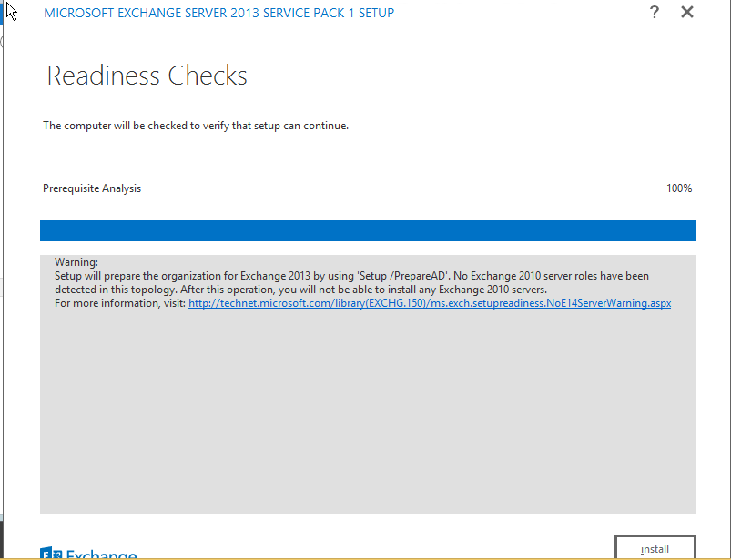Viewport: 731px width, 560px height.
Task: Click the Warning: label in results
Action: pyautogui.click(x=76, y=262)
